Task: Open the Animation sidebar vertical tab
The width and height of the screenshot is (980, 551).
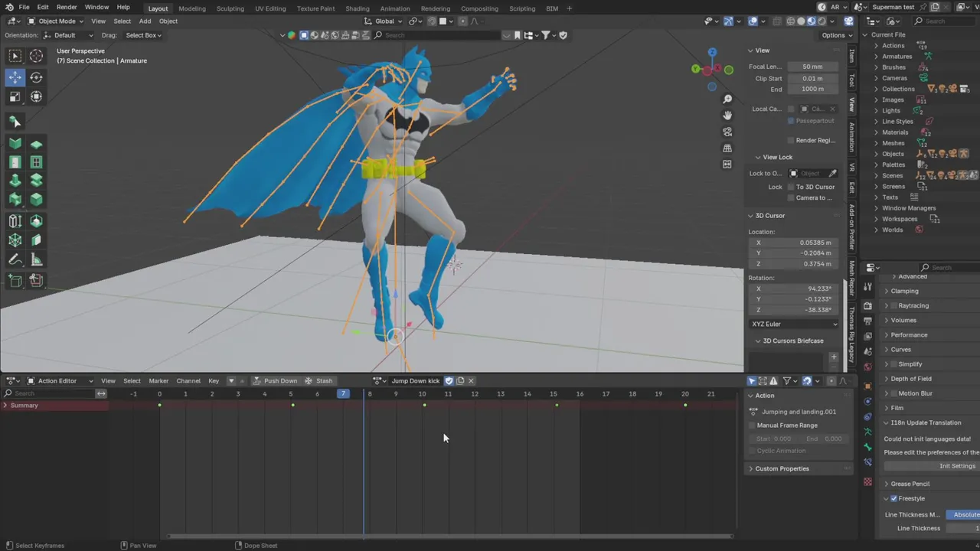Action: 851,136
